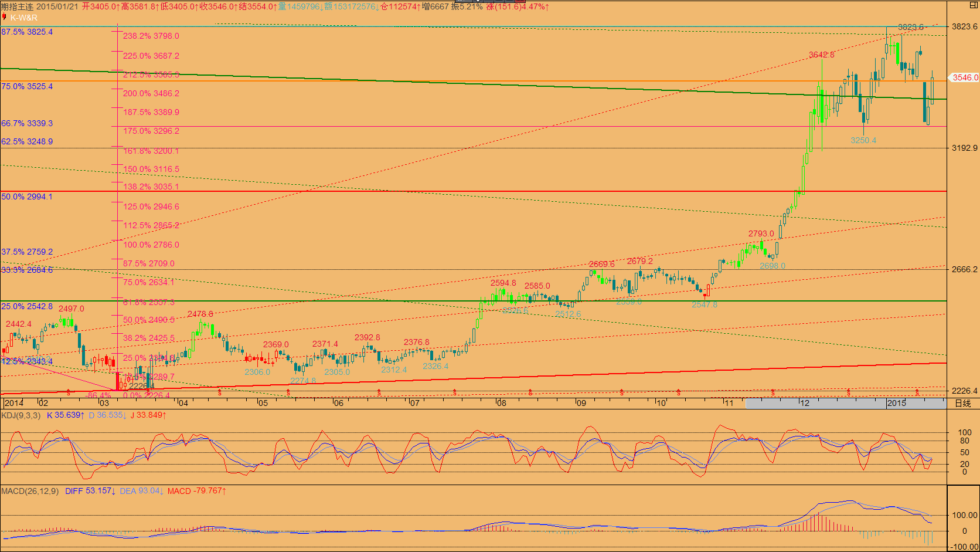Click the pink 150.0% 3116.5 extension label
The height and width of the screenshot is (552, 980).
click(151, 169)
